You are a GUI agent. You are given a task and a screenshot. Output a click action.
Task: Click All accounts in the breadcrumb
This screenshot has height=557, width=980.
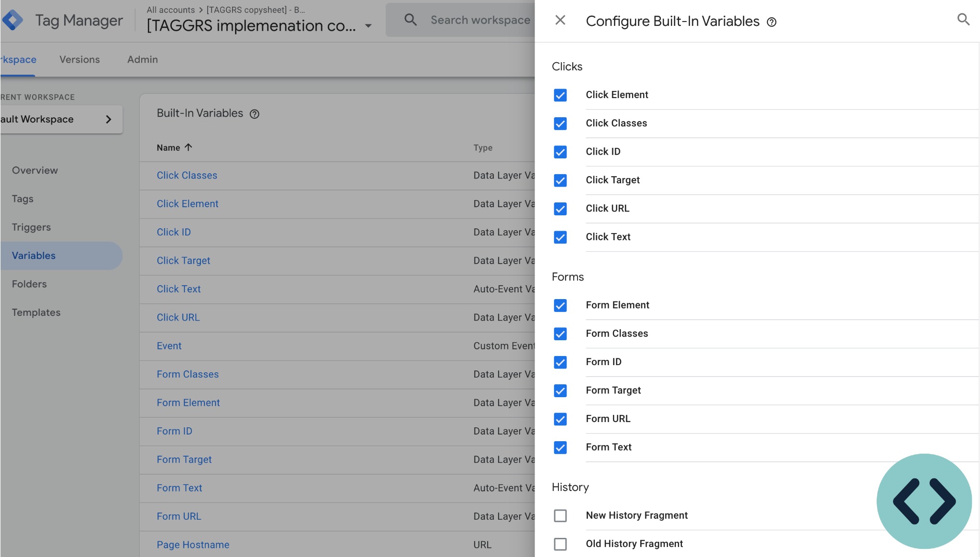click(170, 10)
